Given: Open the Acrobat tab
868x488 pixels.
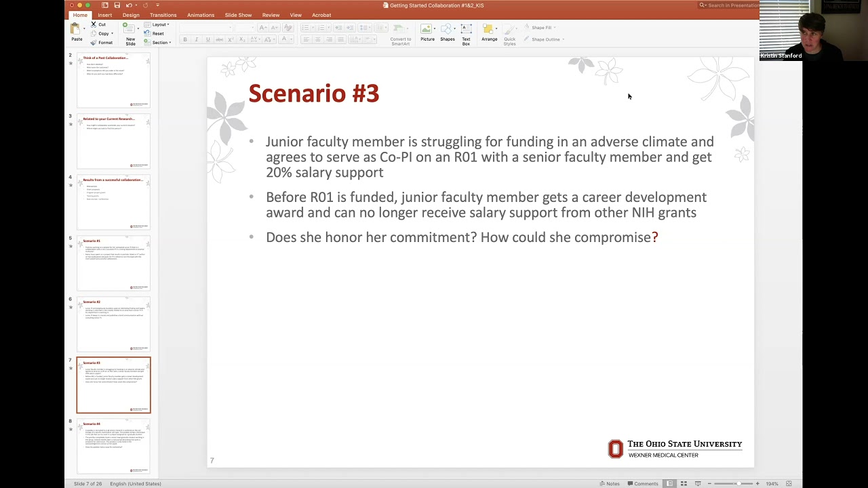Looking at the screenshot, I should pyautogui.click(x=321, y=15).
